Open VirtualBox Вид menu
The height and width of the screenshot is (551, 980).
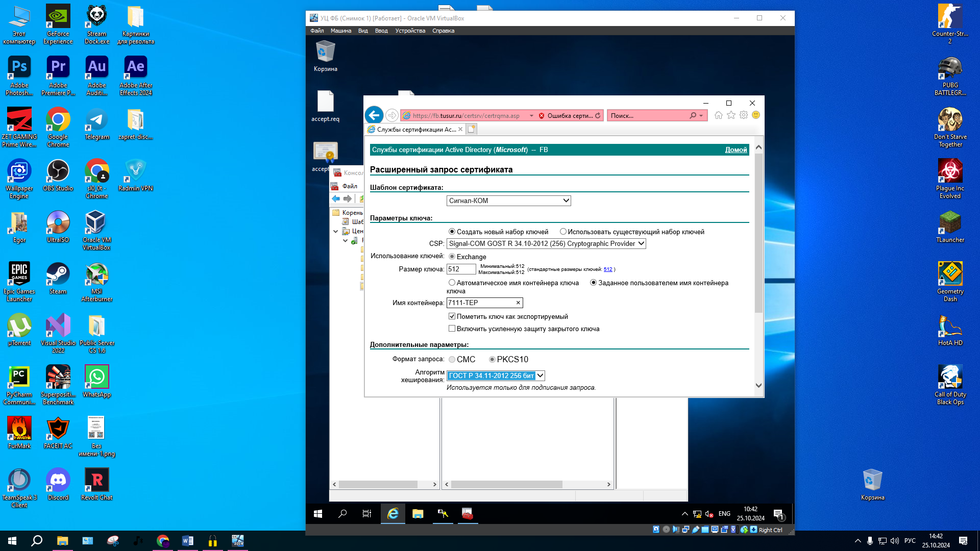click(x=363, y=31)
